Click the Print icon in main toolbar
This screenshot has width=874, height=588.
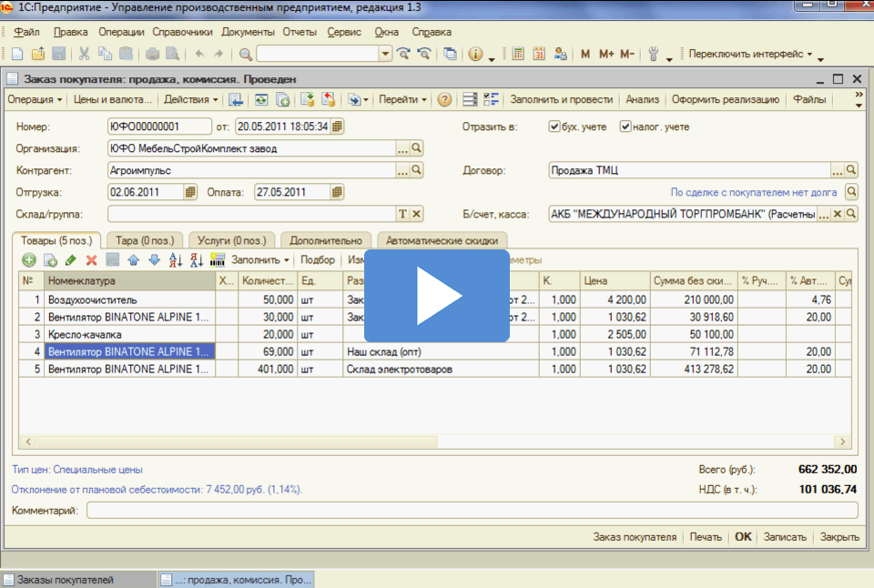coord(152,54)
